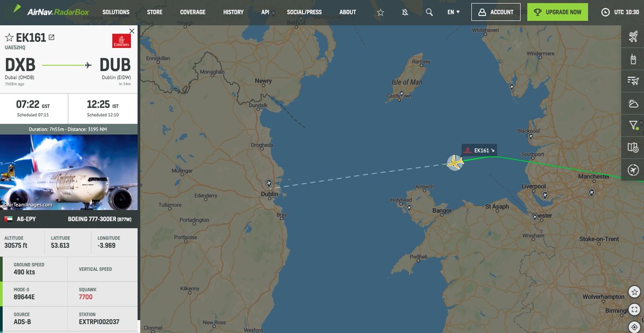Open the search magnifier icon
Image resolution: width=644 pixels, height=333 pixels.
click(429, 12)
